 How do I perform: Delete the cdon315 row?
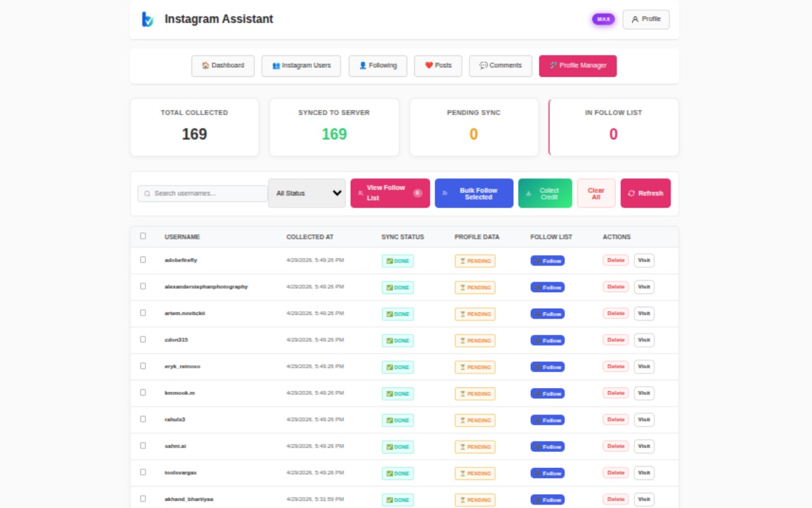point(616,340)
